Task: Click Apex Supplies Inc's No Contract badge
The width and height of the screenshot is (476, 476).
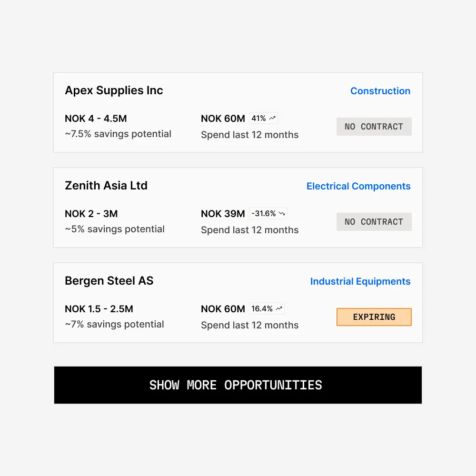Action: pyautogui.click(x=374, y=127)
